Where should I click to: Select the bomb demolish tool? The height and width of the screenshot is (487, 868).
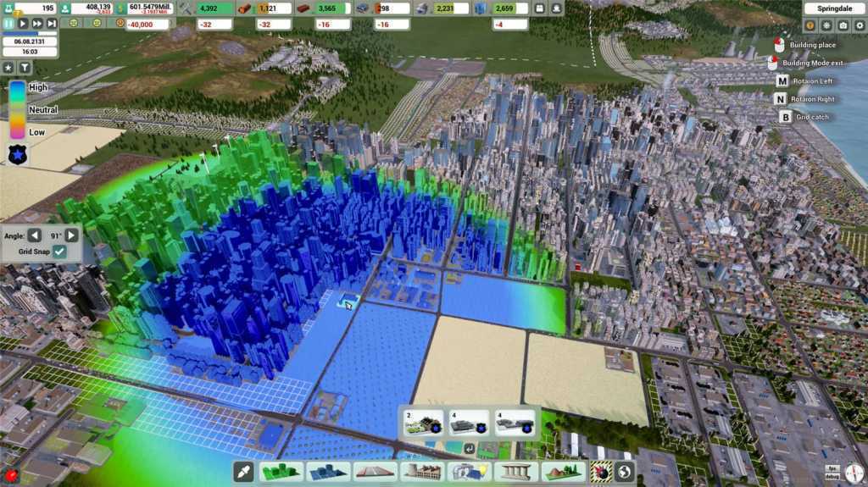coord(601,472)
